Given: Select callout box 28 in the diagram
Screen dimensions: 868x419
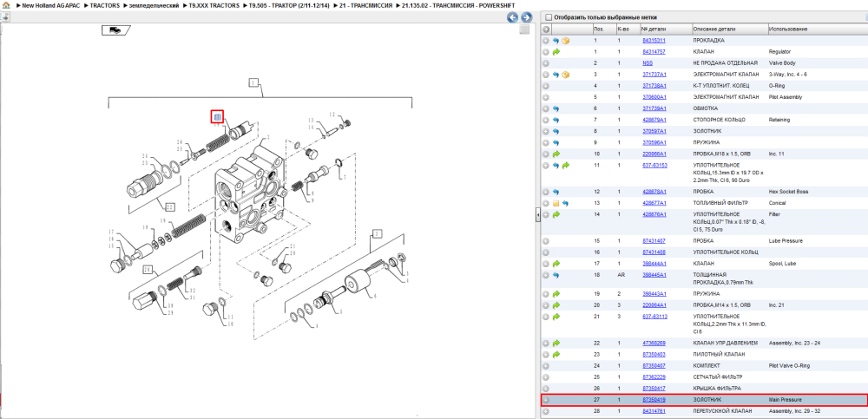Looking at the screenshot, I should pos(148,270).
